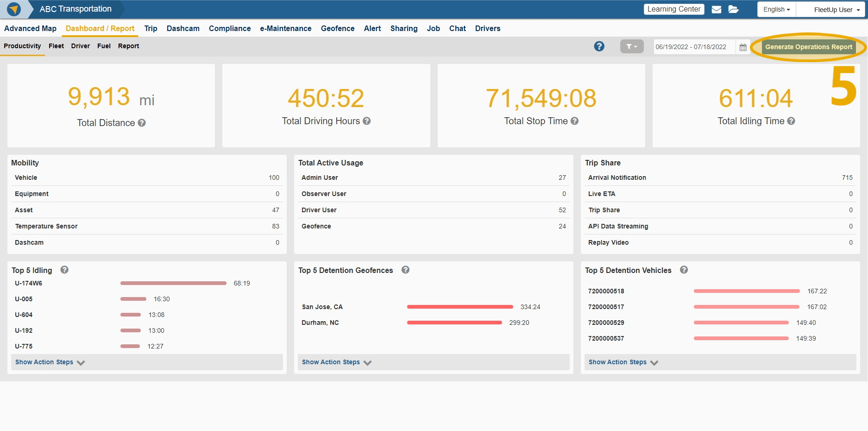Screen dimensions: 868x431
Task: Click the Observer User row
Action: coord(434,194)
